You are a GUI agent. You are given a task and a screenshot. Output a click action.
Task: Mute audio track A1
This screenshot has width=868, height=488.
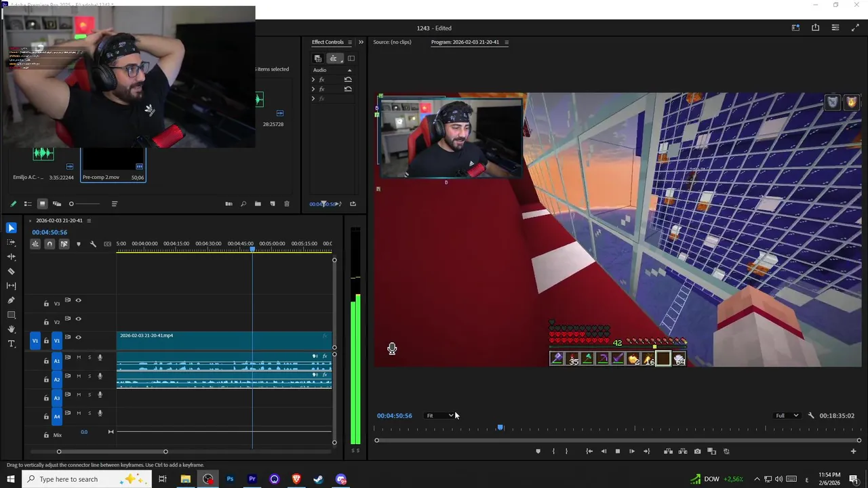[x=79, y=357]
